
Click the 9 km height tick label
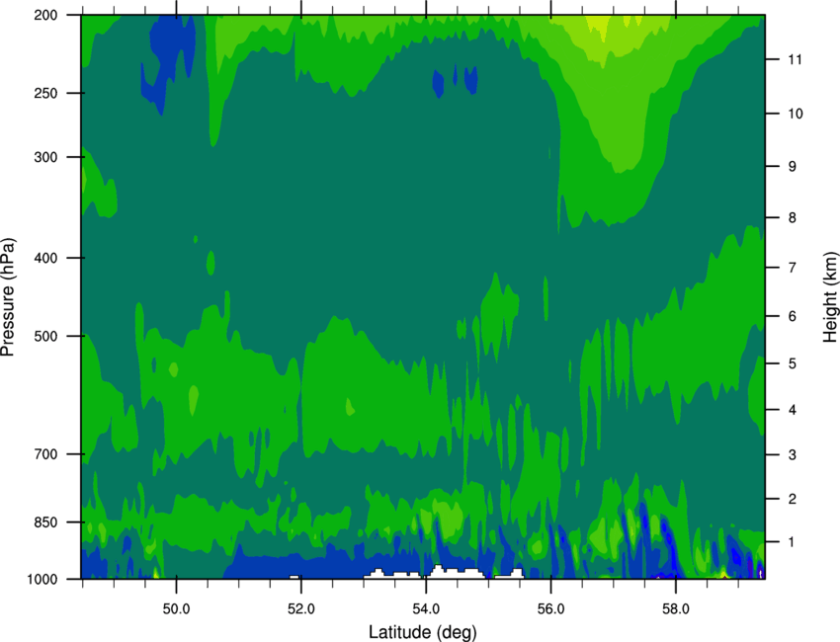792,167
